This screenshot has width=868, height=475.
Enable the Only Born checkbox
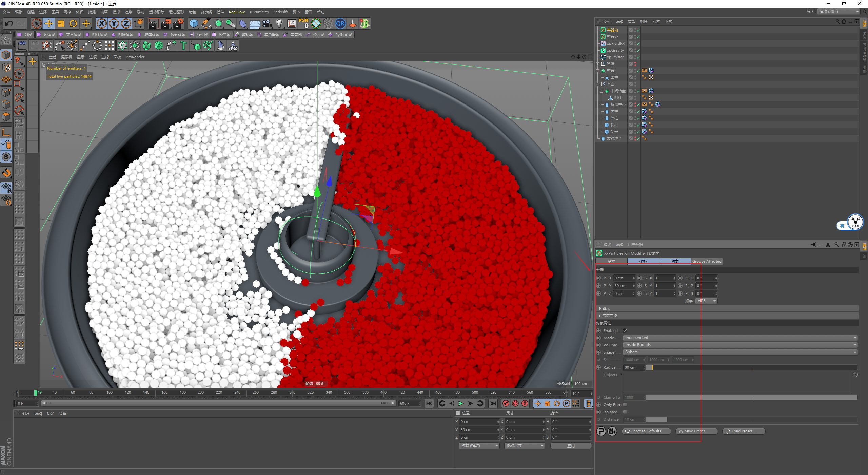click(x=625, y=405)
